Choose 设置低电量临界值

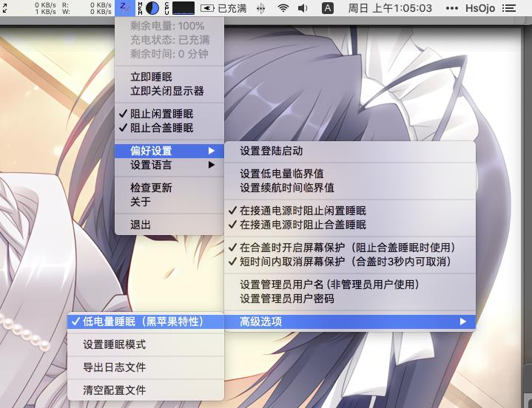tap(350, 174)
